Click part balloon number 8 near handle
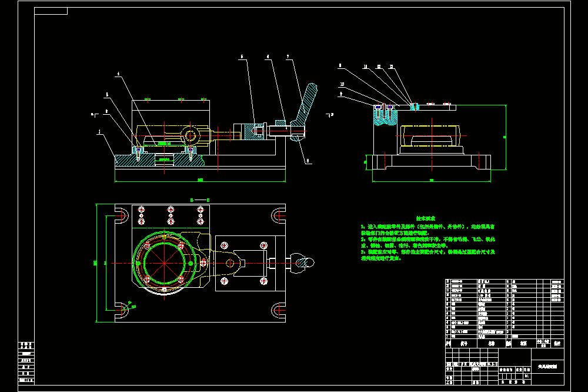This screenshot has height=392, width=588. coord(308,161)
